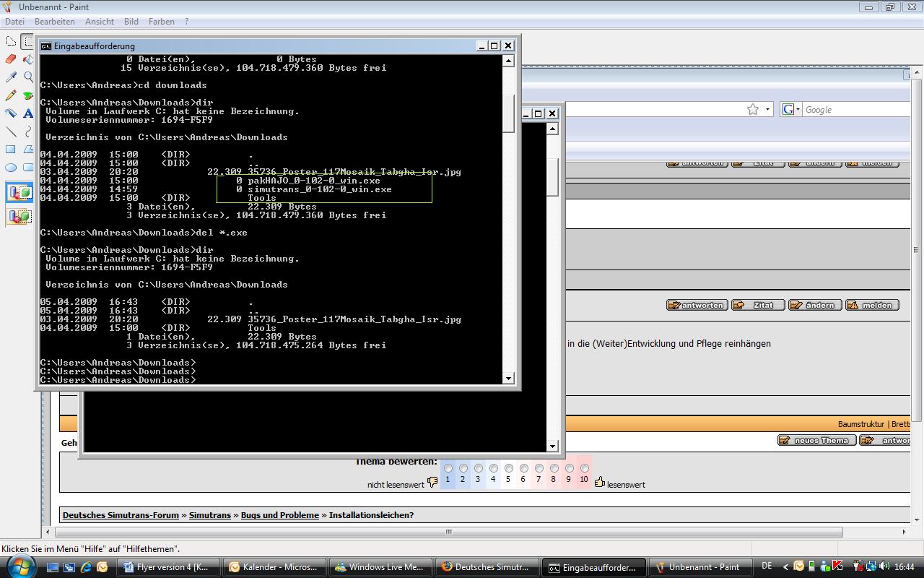Viewport: 924px width, 578px height.
Task: Click the command prompt scroll down arrow
Action: click(x=508, y=378)
